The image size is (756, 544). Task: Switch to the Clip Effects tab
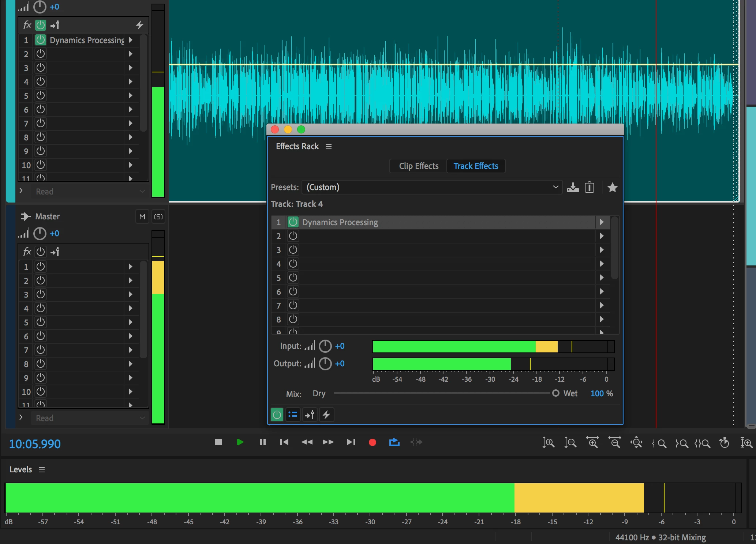click(x=419, y=166)
